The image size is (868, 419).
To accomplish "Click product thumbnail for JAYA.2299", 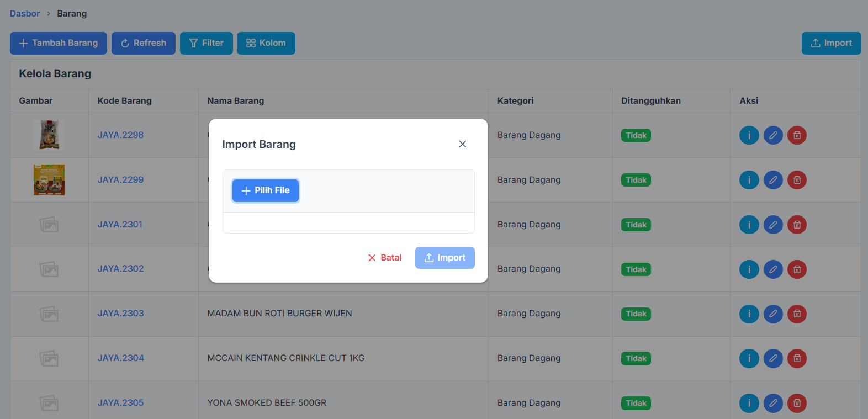I will 49,180.
